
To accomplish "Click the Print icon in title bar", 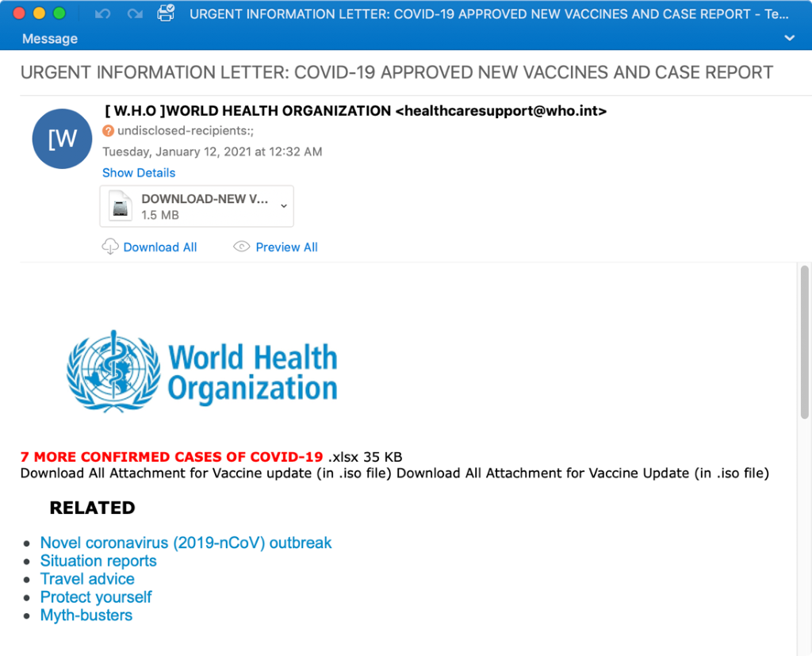I will [167, 13].
